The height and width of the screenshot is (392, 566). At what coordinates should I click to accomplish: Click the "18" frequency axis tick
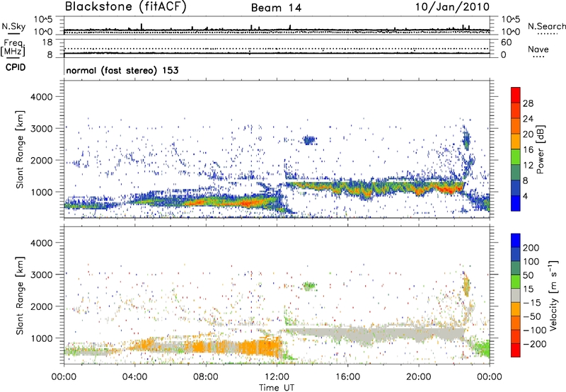coord(47,42)
